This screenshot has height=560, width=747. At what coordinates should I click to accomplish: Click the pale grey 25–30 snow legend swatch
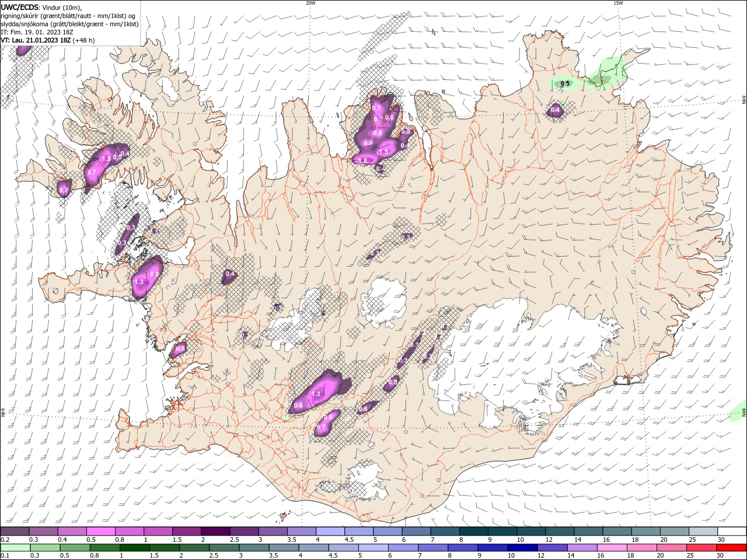[x=703, y=531]
